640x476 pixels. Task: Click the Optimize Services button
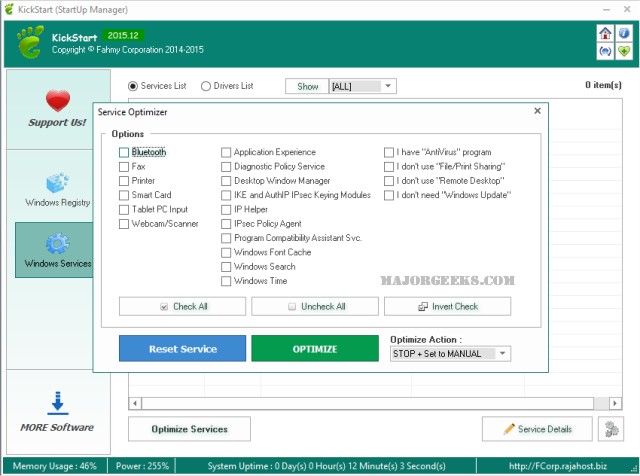(189, 429)
